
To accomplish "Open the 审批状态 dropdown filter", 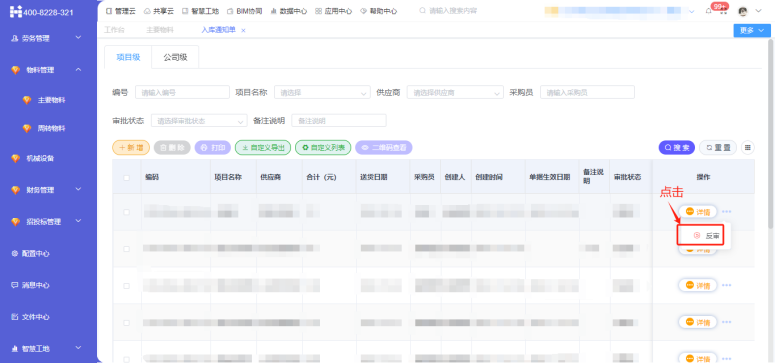I will pyautogui.click(x=199, y=121).
